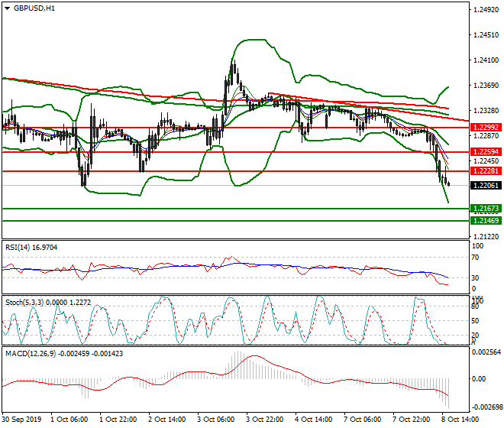Click the 0.002564 value on MACD scale
Viewport: 504px width, 428px height.
(x=486, y=352)
